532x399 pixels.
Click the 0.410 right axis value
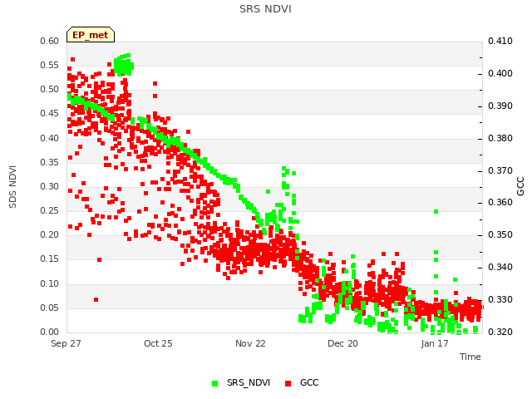click(x=500, y=41)
